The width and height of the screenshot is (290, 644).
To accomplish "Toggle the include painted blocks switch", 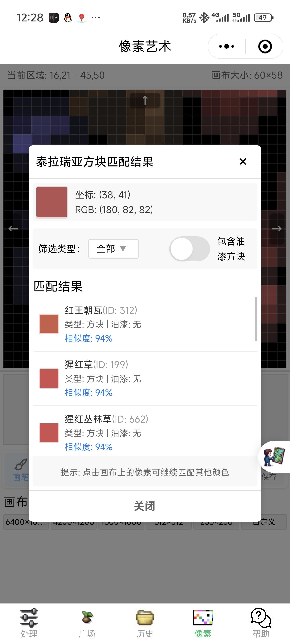I will [189, 249].
